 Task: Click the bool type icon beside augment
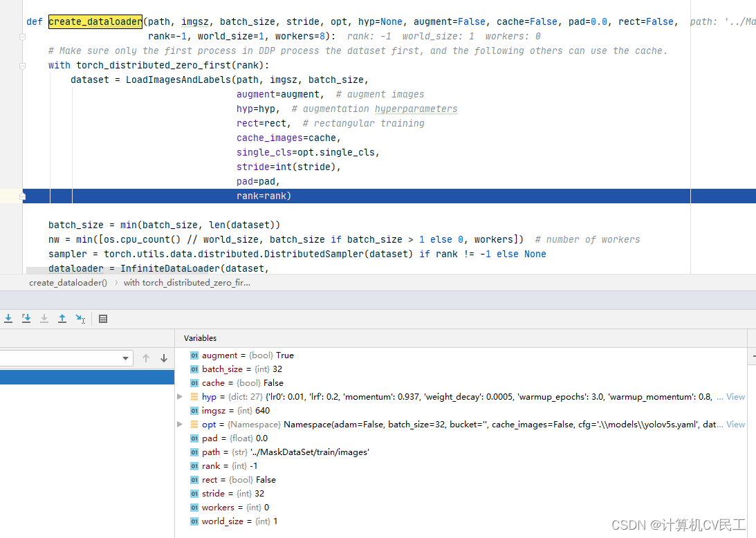click(194, 355)
